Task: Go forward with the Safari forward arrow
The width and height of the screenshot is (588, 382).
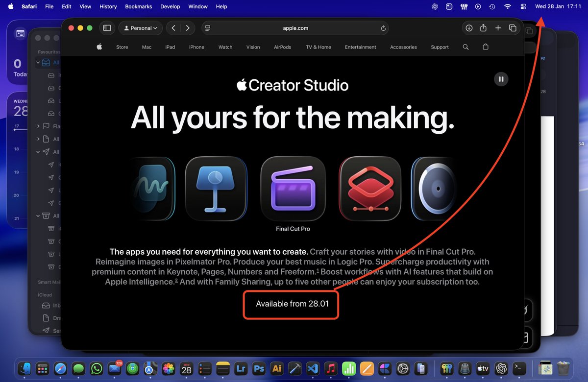Action: (188, 28)
